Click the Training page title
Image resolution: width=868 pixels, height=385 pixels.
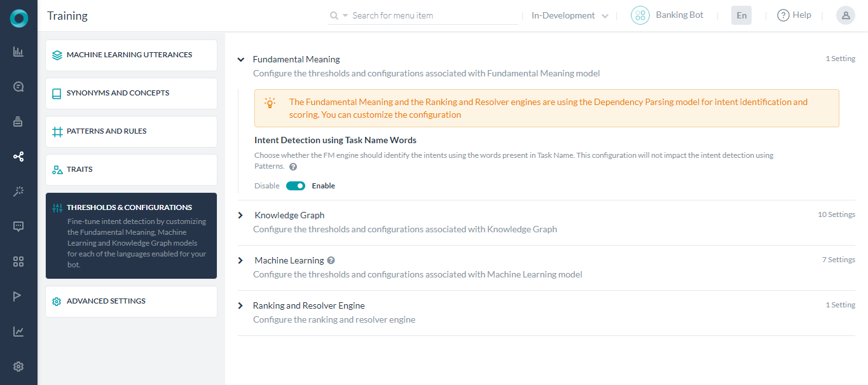click(x=67, y=15)
